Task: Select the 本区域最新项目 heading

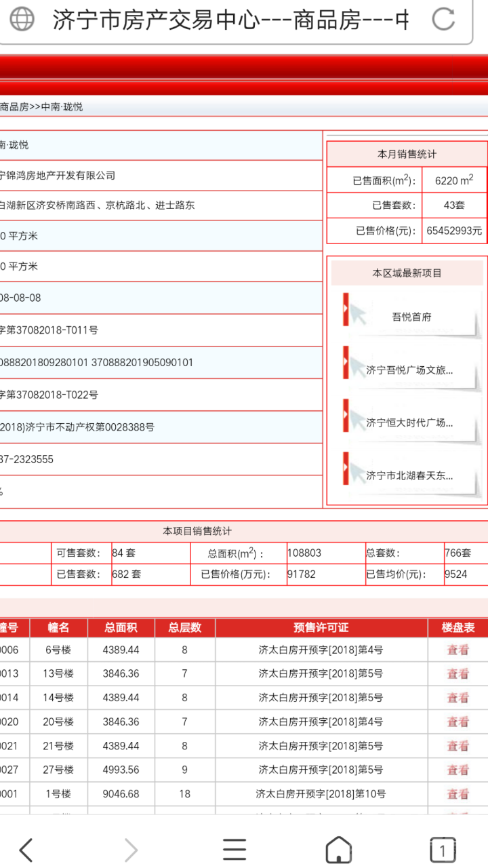Action: (407, 273)
